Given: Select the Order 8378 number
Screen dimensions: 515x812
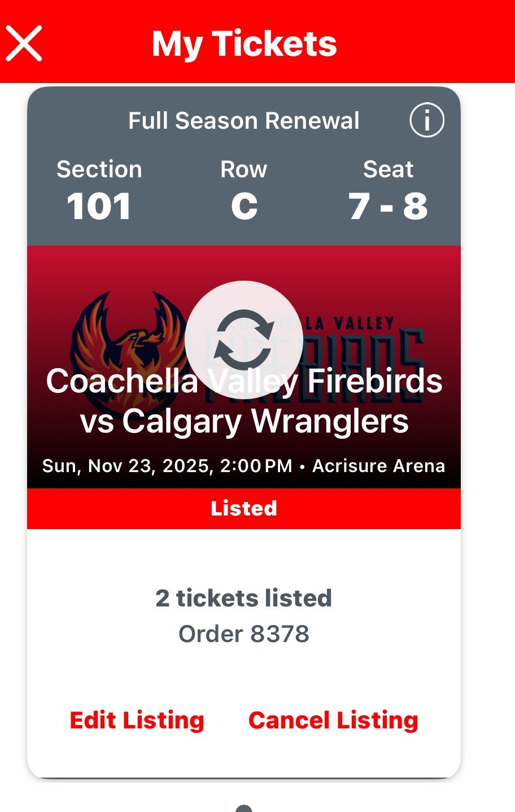Looking at the screenshot, I should [244, 633].
